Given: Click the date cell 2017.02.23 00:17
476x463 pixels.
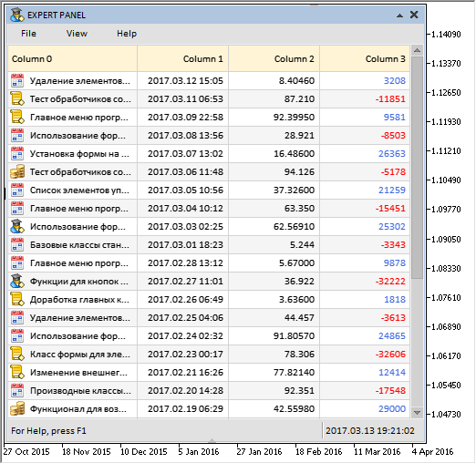Looking at the screenshot, I should (x=182, y=355).
